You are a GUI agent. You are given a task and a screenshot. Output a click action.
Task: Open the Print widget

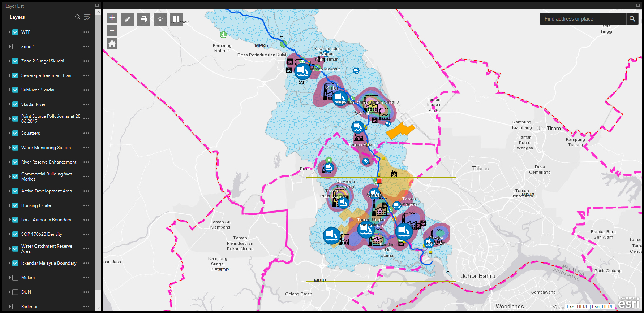pos(144,19)
